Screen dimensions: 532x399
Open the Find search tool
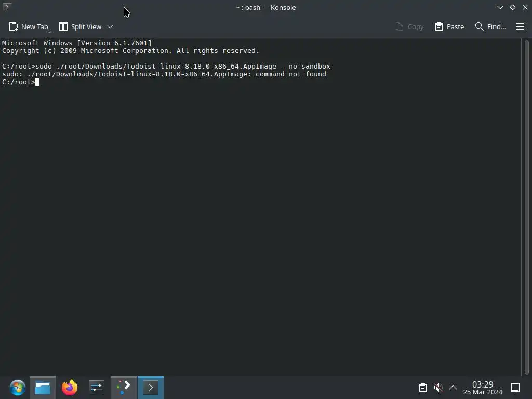[x=490, y=27]
